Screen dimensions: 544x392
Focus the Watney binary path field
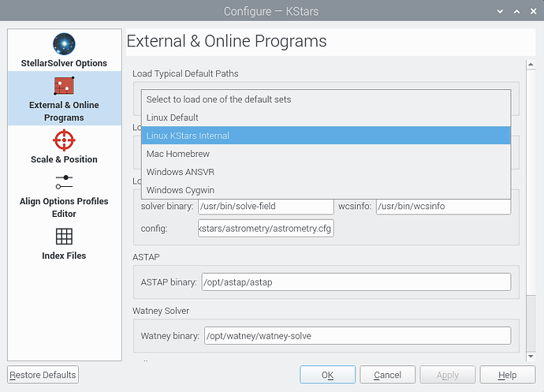(358, 336)
